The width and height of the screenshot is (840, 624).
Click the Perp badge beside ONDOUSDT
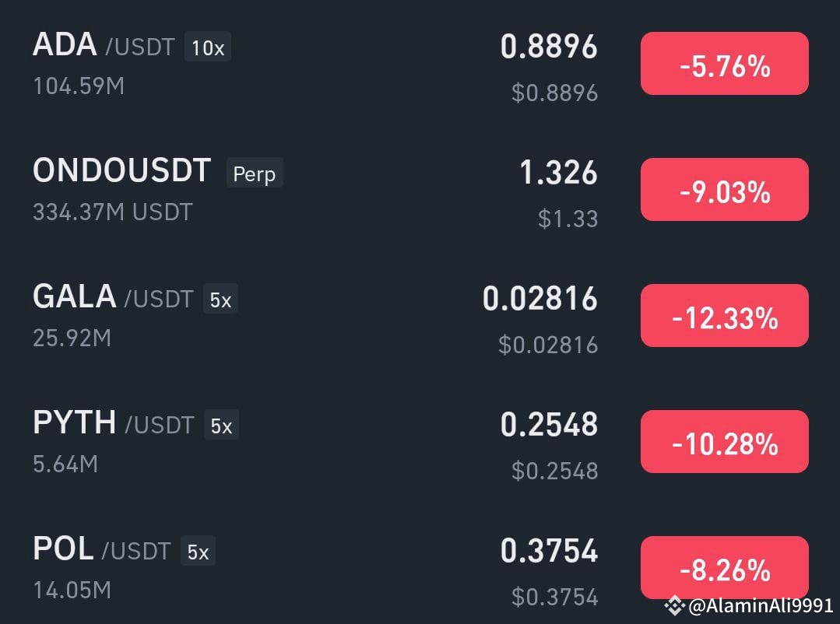point(255,173)
